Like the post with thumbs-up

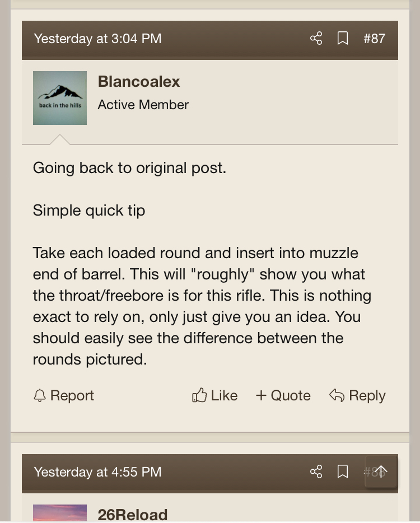215,396
